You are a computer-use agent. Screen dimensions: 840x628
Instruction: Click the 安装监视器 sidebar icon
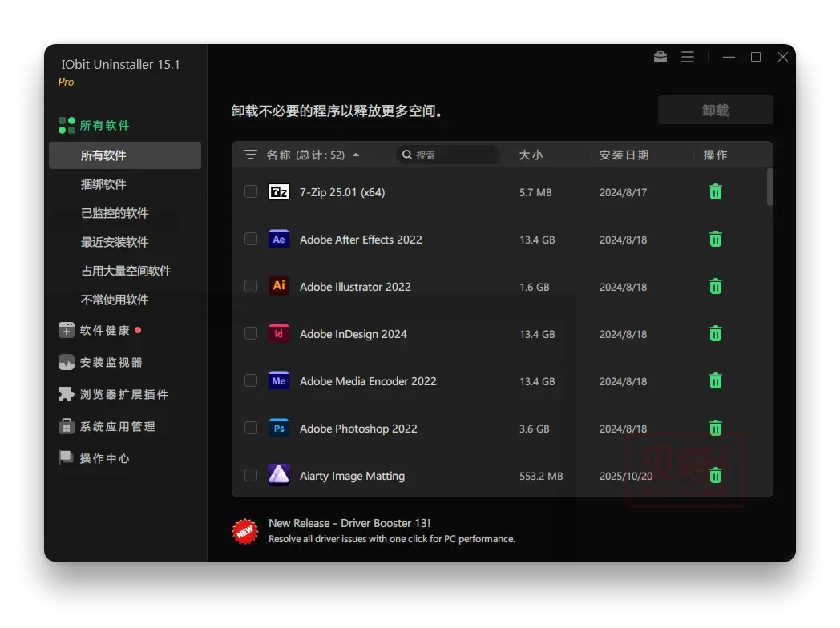67,362
